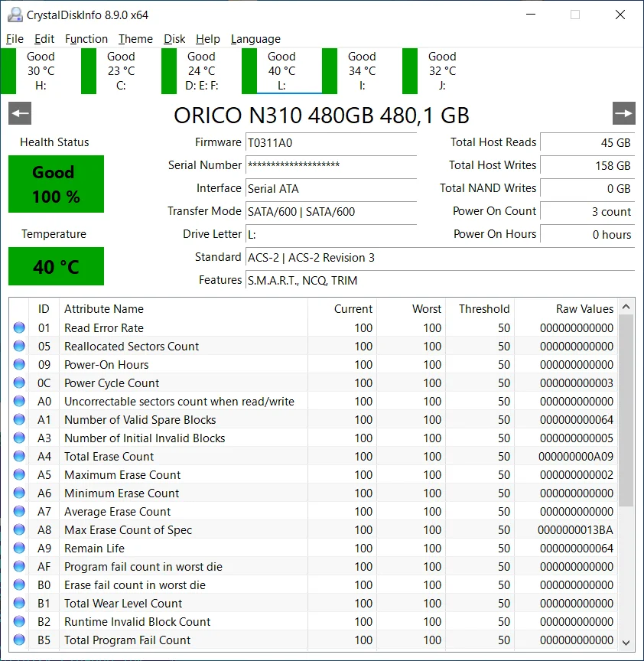The width and height of the screenshot is (644, 661).
Task: Click status orb for Maximum Erase Count
Action: pos(19,474)
